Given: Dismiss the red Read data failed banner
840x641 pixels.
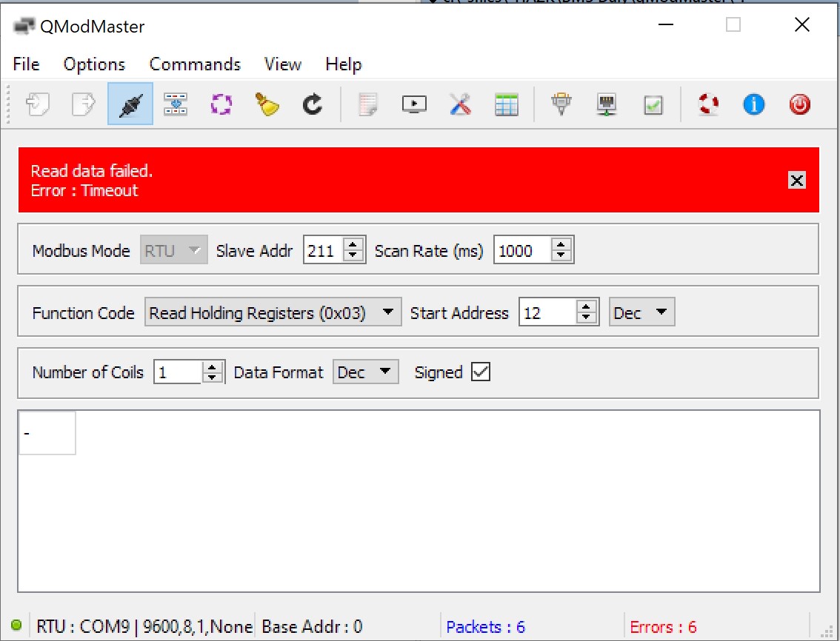Looking at the screenshot, I should tap(796, 181).
